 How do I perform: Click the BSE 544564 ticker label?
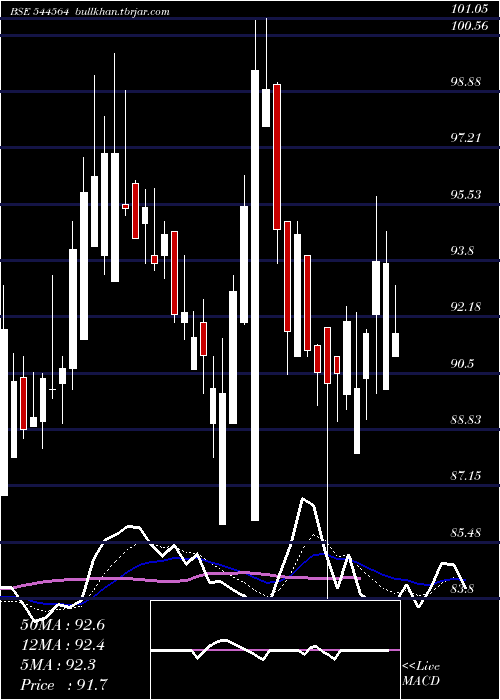40,12
